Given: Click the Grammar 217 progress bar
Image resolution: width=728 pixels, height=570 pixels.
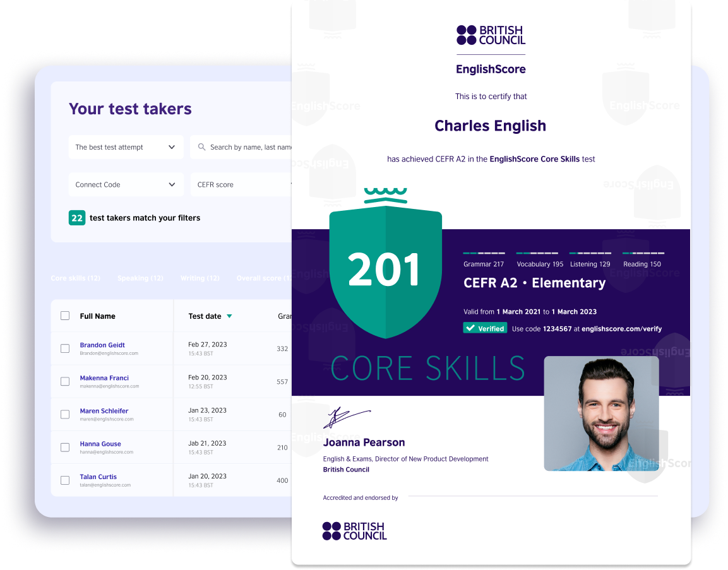Looking at the screenshot, I should point(484,253).
